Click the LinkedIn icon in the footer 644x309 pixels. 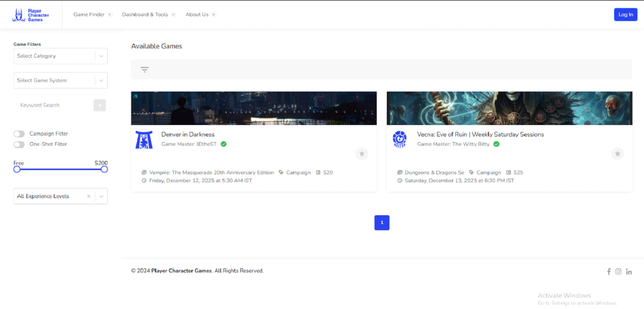click(x=629, y=271)
